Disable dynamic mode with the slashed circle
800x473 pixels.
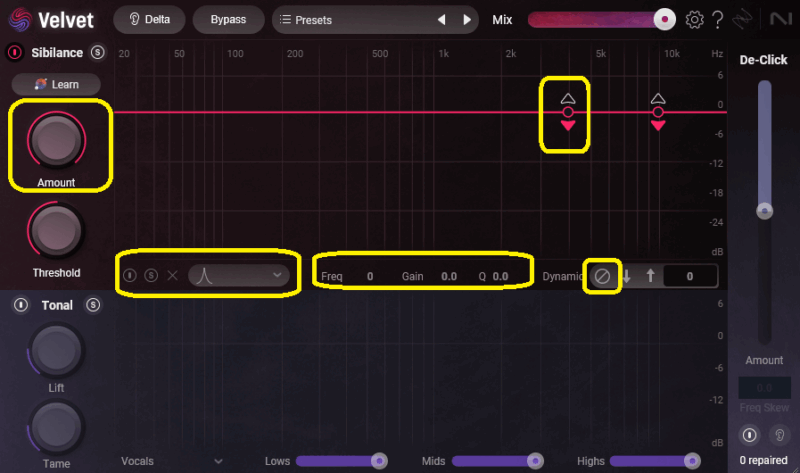click(x=602, y=276)
